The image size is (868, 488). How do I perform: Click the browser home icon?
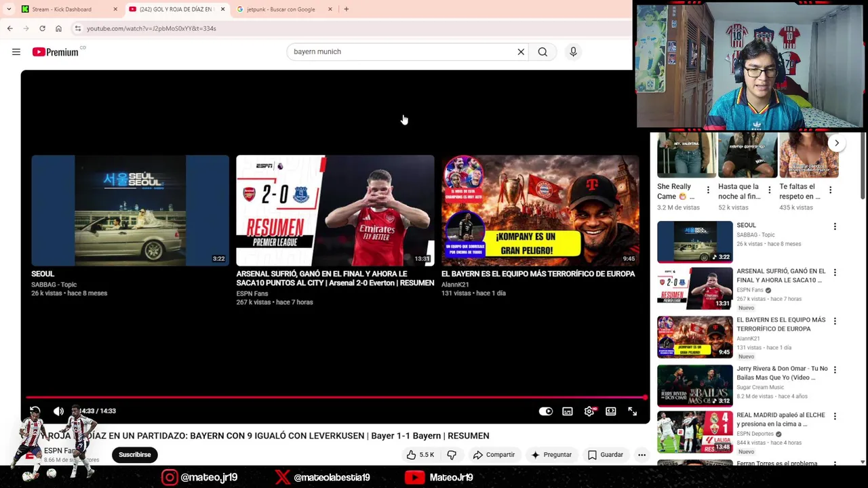pos(58,28)
